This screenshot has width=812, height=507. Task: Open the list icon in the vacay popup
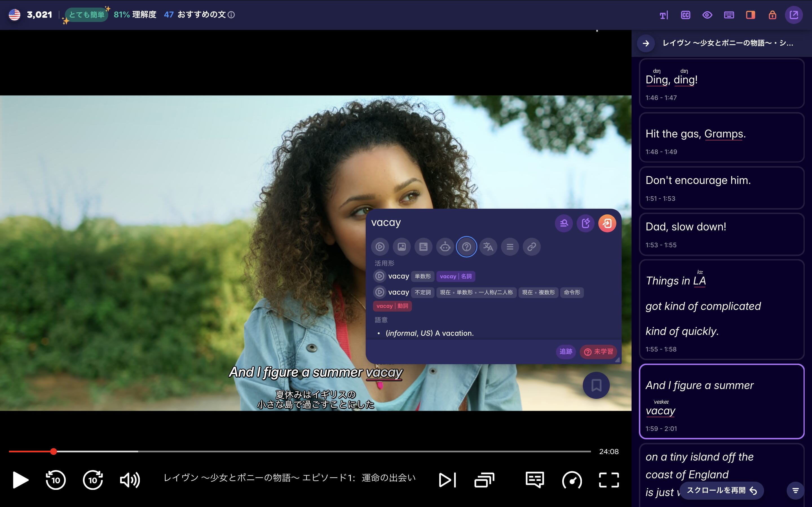click(510, 247)
